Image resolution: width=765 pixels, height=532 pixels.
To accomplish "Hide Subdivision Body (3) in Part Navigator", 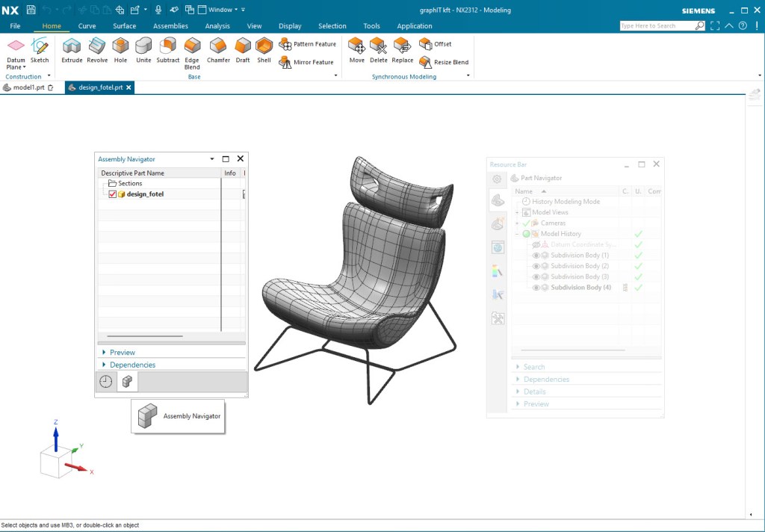I will coord(536,276).
